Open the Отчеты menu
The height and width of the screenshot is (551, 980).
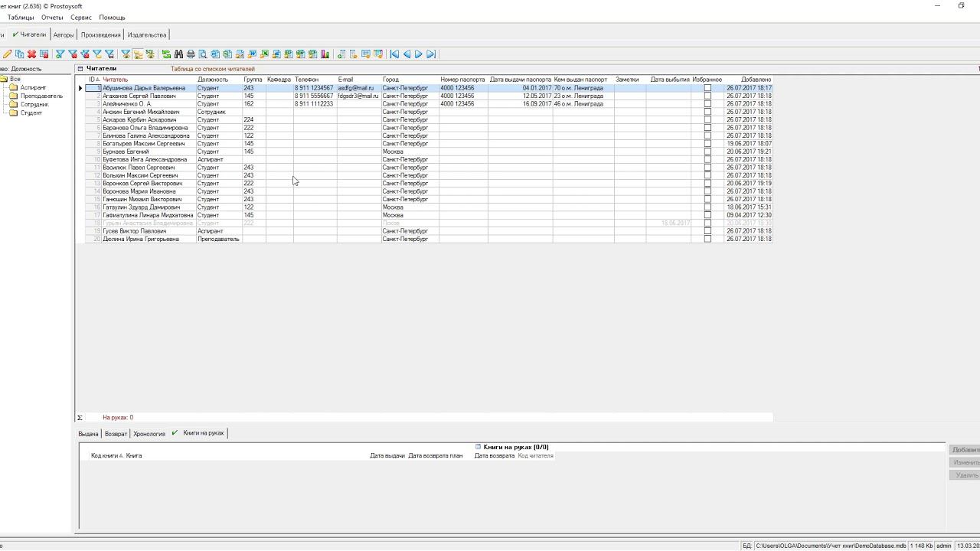point(52,17)
